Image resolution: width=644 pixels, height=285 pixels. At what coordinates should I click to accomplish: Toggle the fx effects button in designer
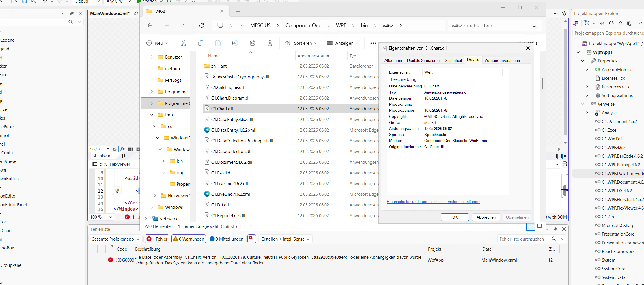(122, 149)
